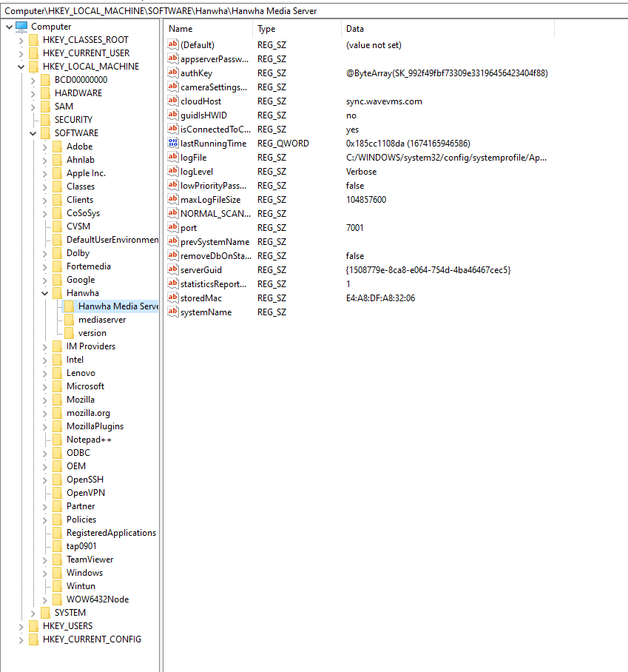Click the Computer monitor icon in tree
The image size is (628, 672).
(x=21, y=27)
